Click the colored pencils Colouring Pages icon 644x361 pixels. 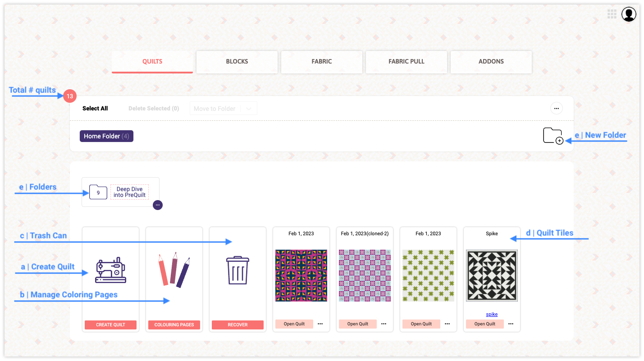[x=174, y=270]
